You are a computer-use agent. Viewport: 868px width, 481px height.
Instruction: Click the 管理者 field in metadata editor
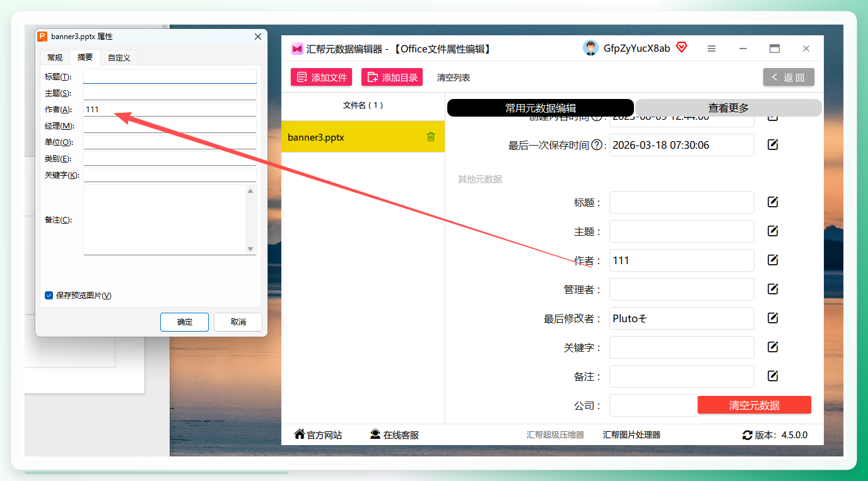tap(682, 289)
